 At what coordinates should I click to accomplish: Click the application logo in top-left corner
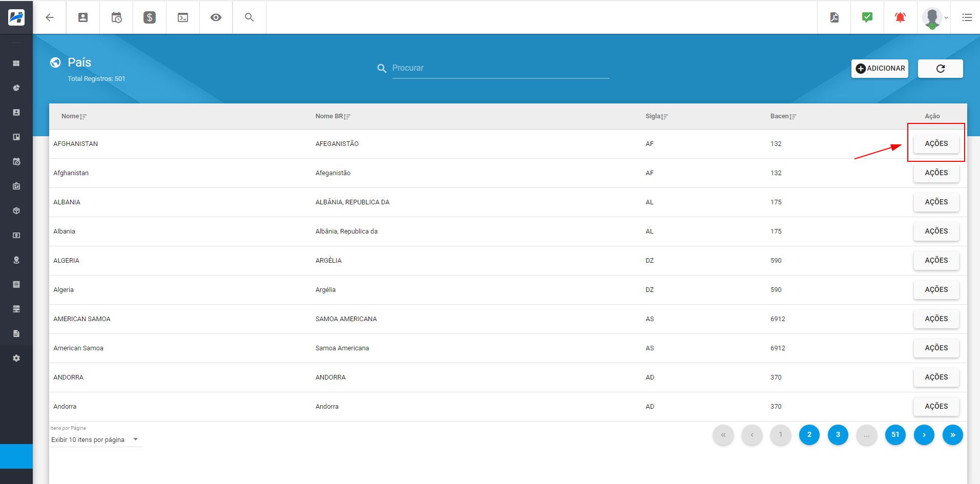point(16,17)
